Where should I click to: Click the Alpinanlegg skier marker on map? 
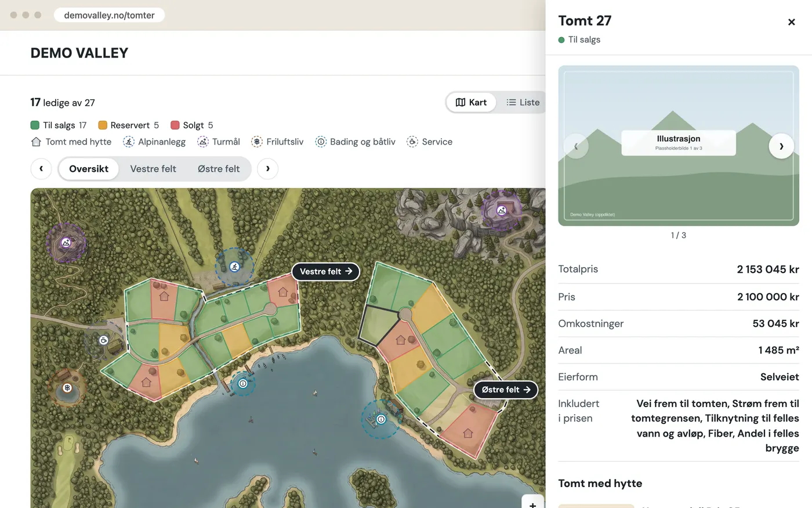click(x=234, y=267)
